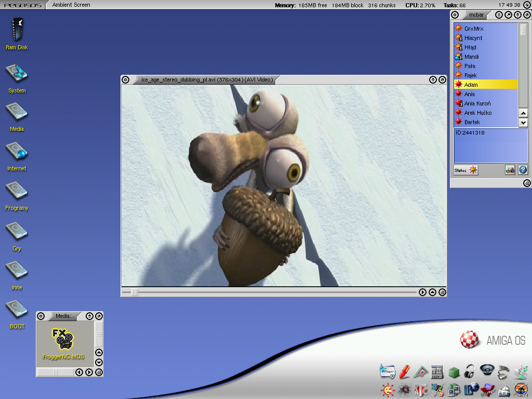Click the red pen dock icon
The image size is (532, 399).
[404, 371]
